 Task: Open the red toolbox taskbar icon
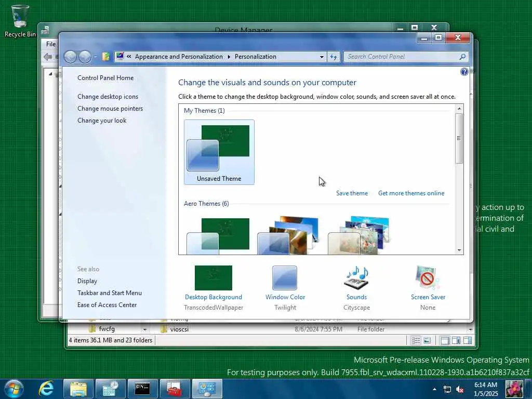175,389
